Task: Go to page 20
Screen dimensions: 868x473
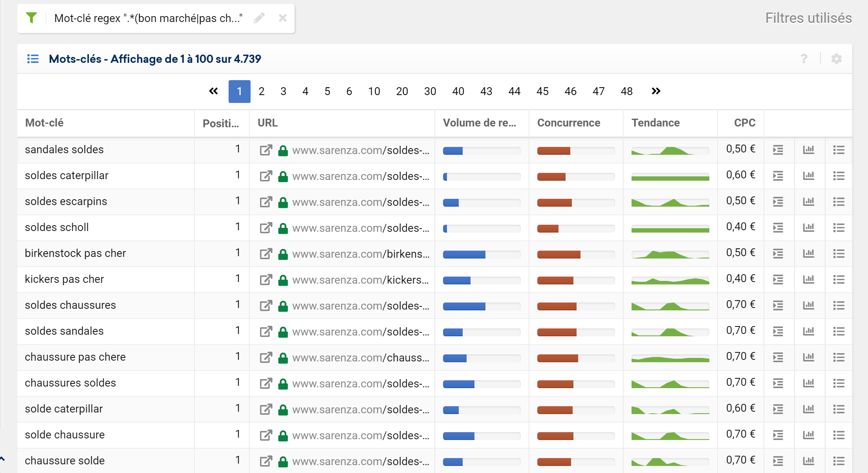Action: point(402,92)
